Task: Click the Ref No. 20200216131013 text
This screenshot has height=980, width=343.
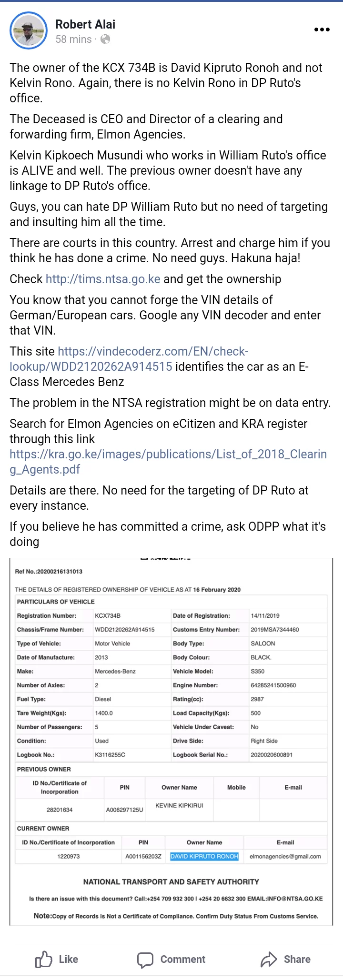Action: click(x=49, y=571)
